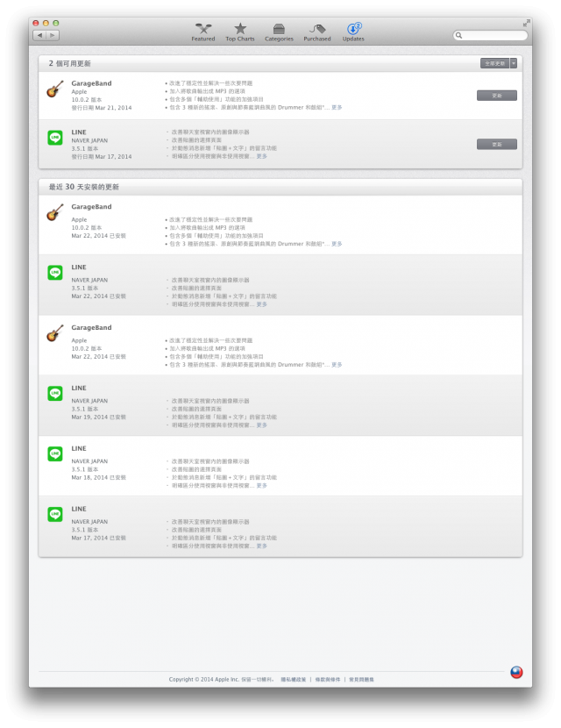Expand 更多 in the LINE Mar 18 installed row
Image resolution: width=561 pixels, height=728 pixels.
(x=262, y=486)
